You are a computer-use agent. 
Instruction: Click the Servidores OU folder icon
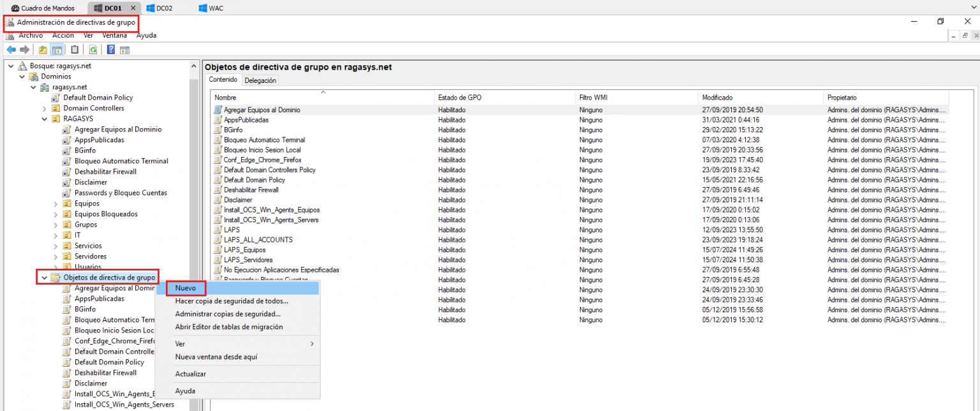point(67,256)
